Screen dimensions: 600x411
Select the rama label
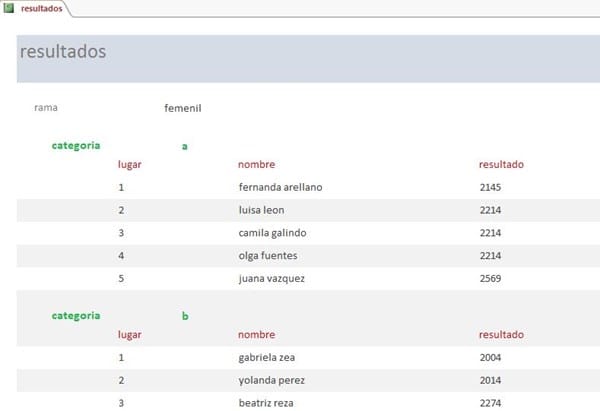[x=46, y=108]
